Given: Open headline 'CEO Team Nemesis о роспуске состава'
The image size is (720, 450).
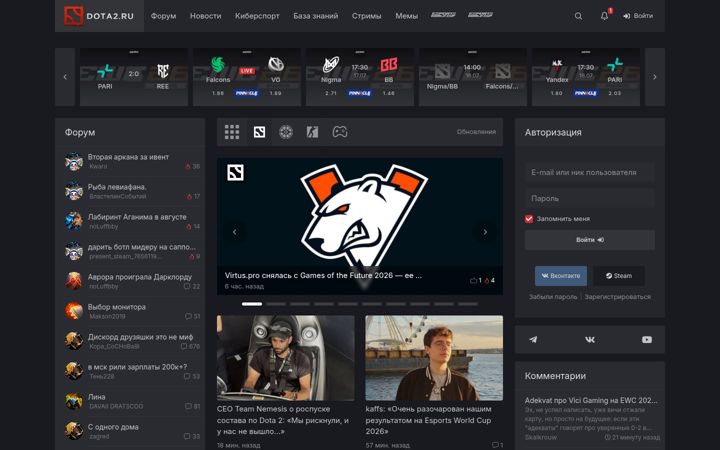Looking at the screenshot, I should point(283,420).
